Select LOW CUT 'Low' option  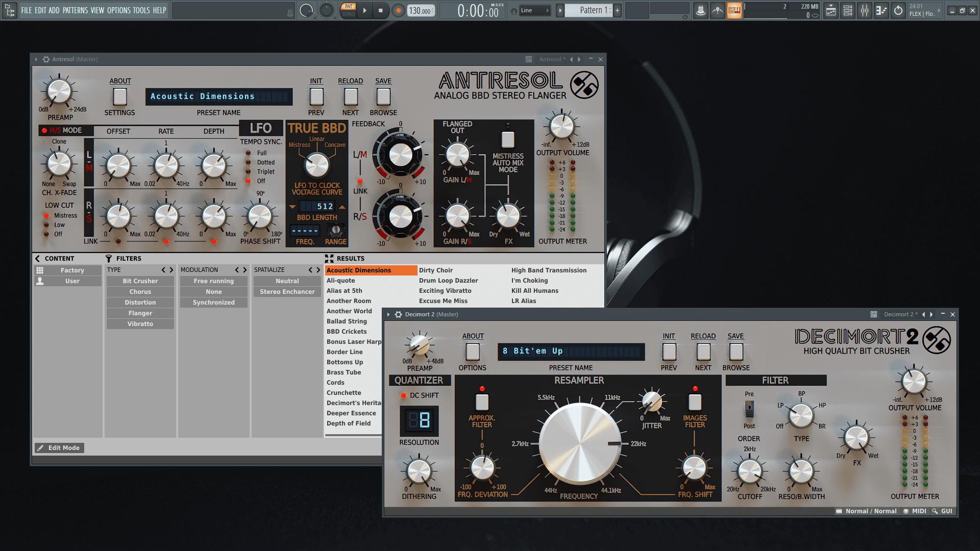pos(46,225)
